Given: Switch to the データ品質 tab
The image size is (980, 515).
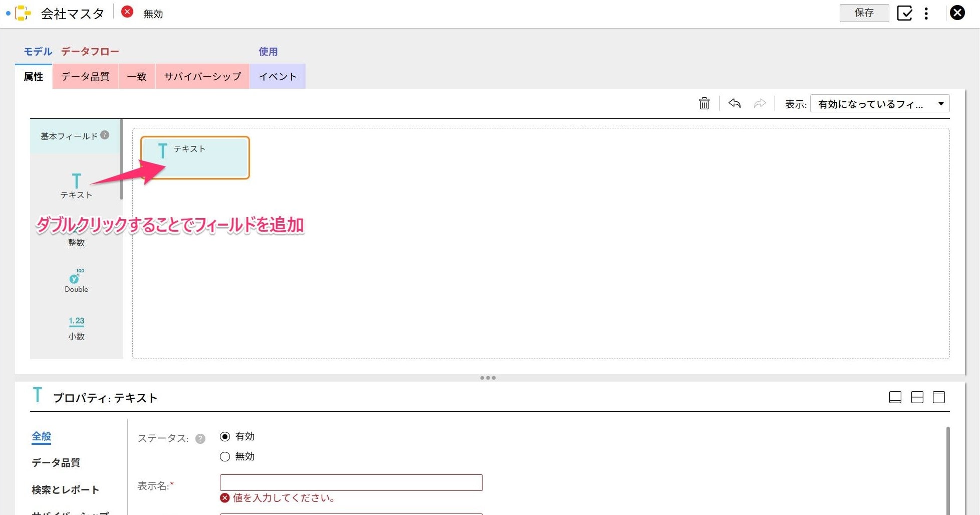Looking at the screenshot, I should [85, 76].
